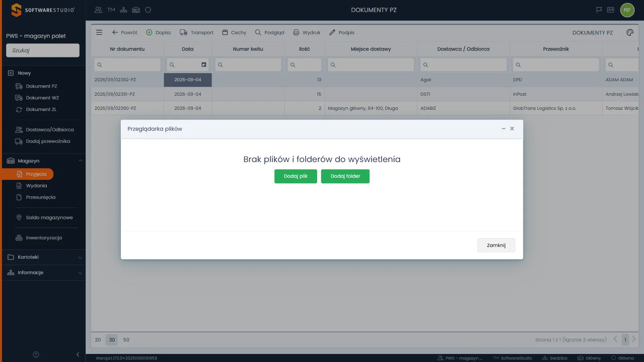
Task: Select row 2026/09/02391-PZ
Action: (365, 94)
